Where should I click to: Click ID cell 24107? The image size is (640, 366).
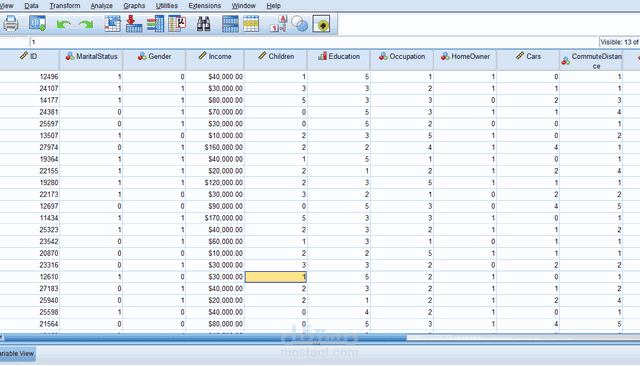29,89
